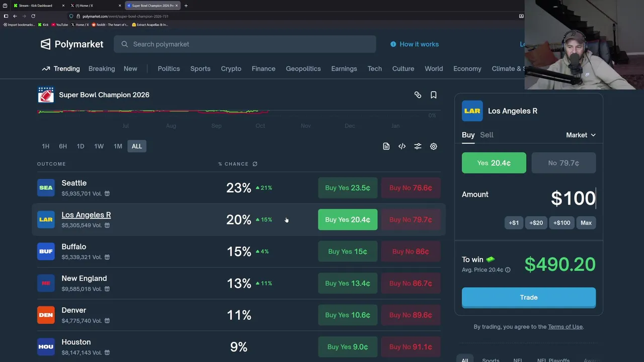Open the Breaking category
The image size is (644, 362).
102,69
